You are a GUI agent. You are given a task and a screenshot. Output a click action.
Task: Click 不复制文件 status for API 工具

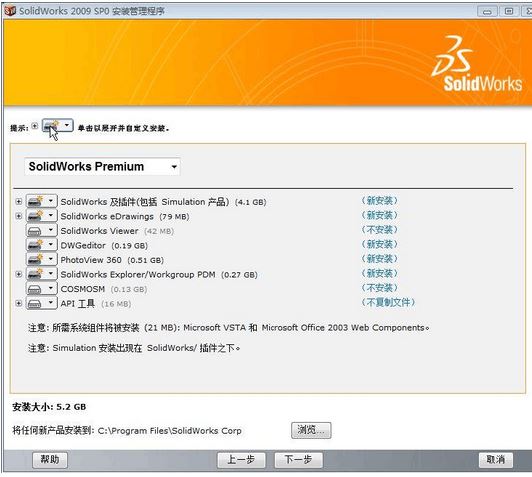click(388, 302)
